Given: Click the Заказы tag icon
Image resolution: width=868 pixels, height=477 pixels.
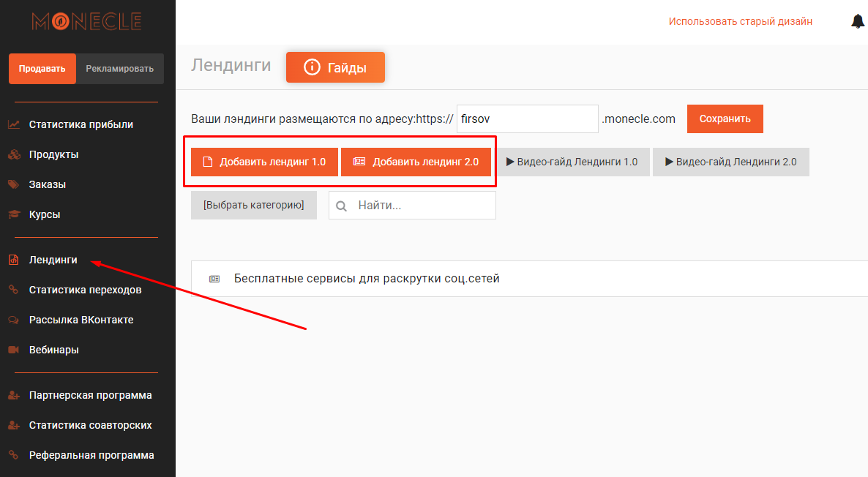Looking at the screenshot, I should (13, 184).
